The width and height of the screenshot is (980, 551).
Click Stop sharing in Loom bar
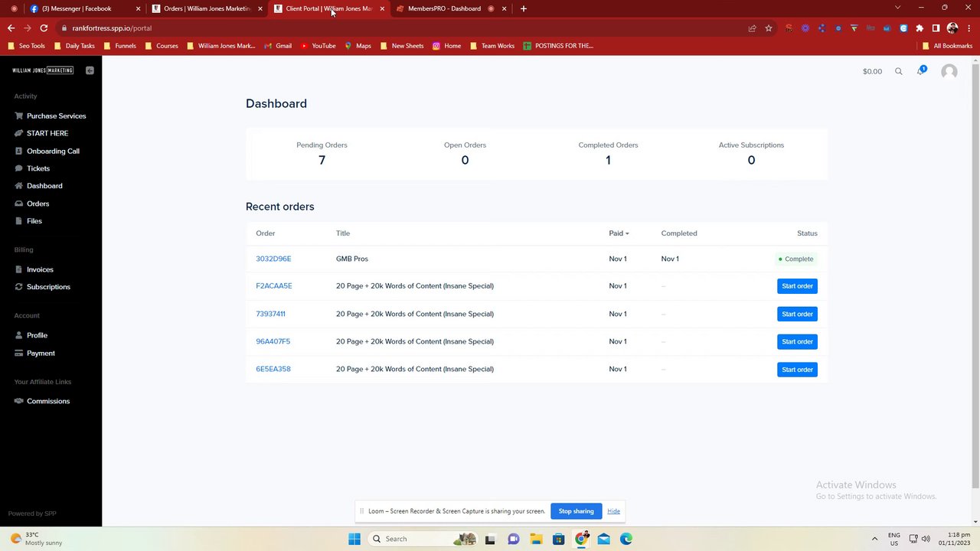pyautogui.click(x=576, y=511)
